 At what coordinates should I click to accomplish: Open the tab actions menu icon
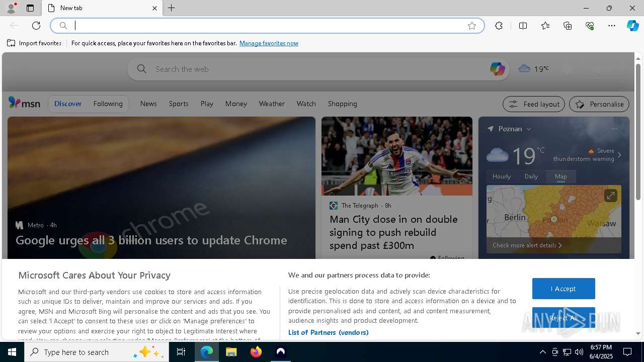click(x=30, y=8)
